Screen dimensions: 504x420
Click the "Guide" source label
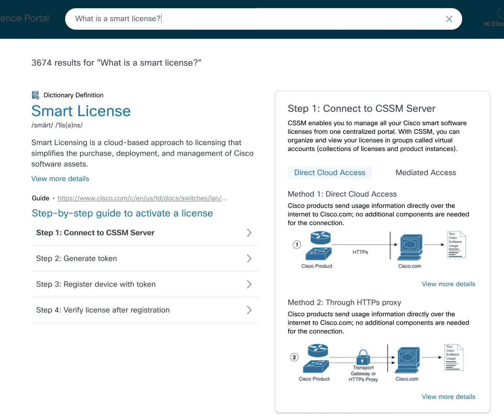[x=40, y=198]
